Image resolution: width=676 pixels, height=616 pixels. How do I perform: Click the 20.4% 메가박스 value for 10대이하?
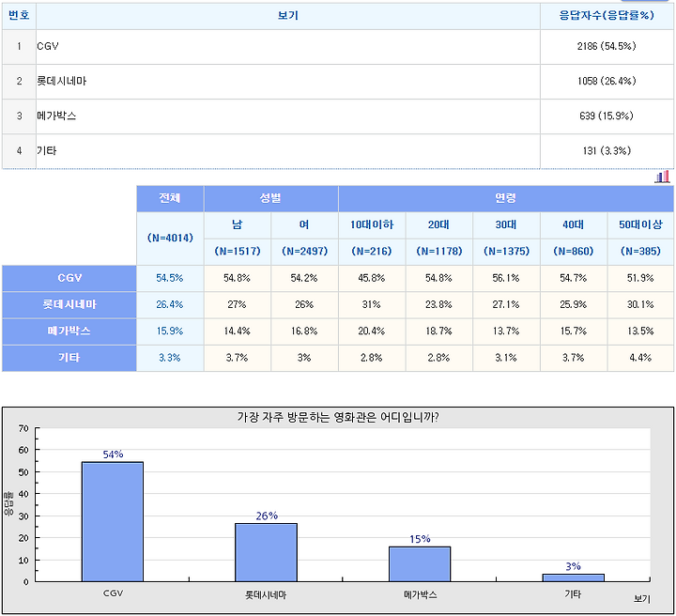point(372,331)
